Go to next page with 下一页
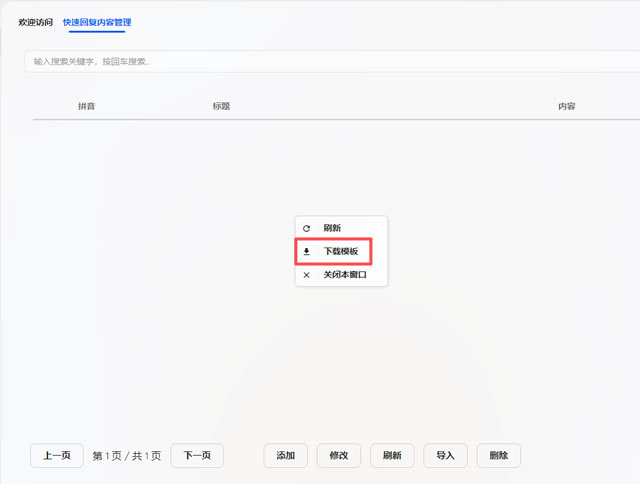This screenshot has width=640, height=484. [x=197, y=456]
